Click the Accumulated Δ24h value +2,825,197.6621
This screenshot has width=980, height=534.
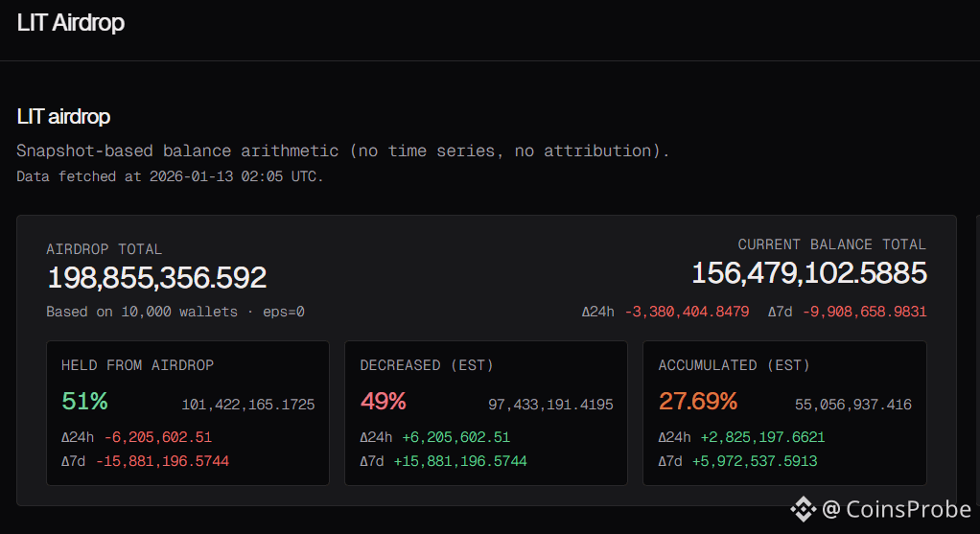tap(763, 437)
